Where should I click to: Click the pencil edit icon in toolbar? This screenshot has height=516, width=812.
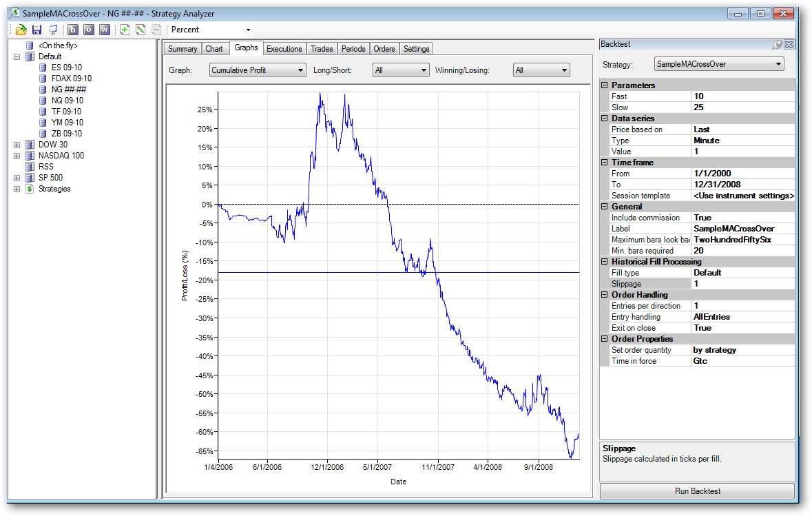click(x=140, y=30)
